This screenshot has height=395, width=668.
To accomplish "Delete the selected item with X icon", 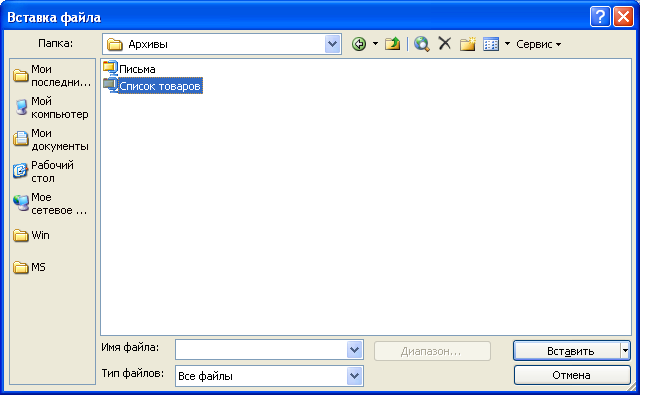I will coord(445,43).
